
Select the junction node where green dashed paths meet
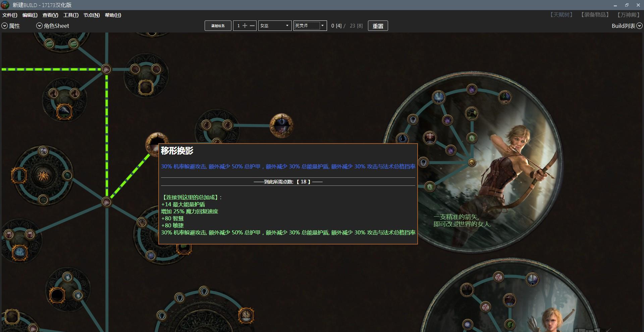(106, 69)
